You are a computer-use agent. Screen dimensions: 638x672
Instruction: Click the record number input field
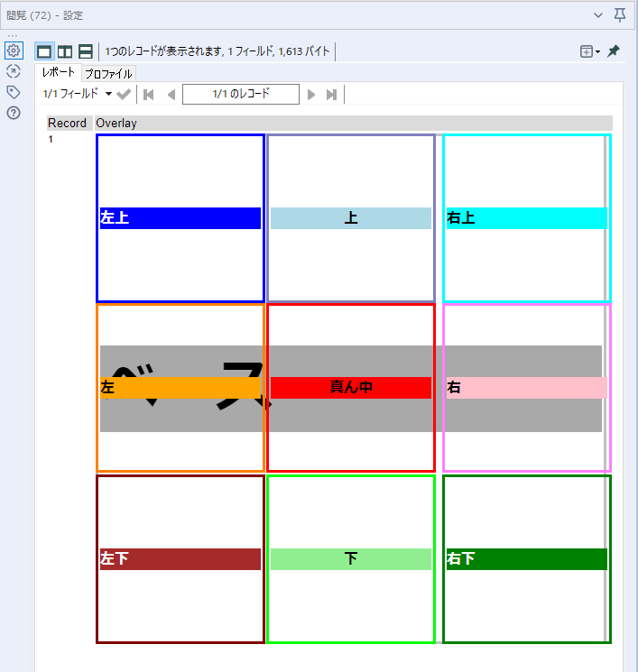click(x=240, y=94)
